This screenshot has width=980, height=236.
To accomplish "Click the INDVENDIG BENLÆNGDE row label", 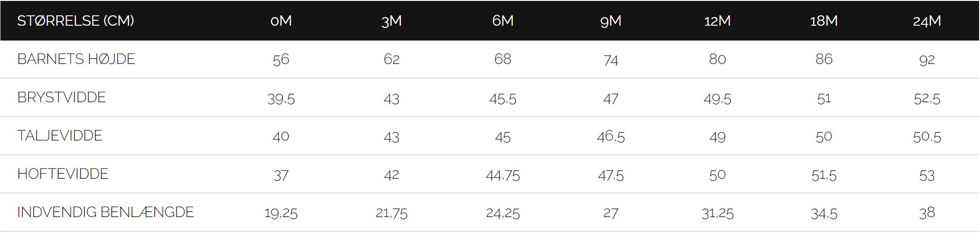I will point(106,212).
